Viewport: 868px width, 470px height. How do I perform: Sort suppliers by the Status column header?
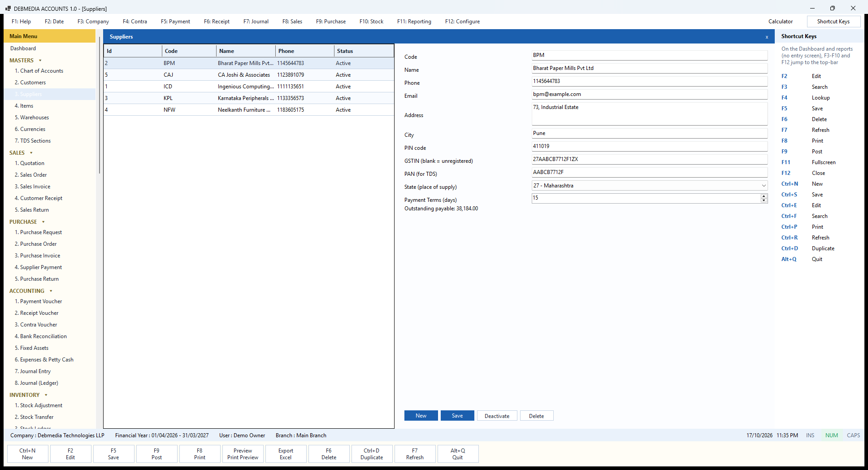[364, 51]
